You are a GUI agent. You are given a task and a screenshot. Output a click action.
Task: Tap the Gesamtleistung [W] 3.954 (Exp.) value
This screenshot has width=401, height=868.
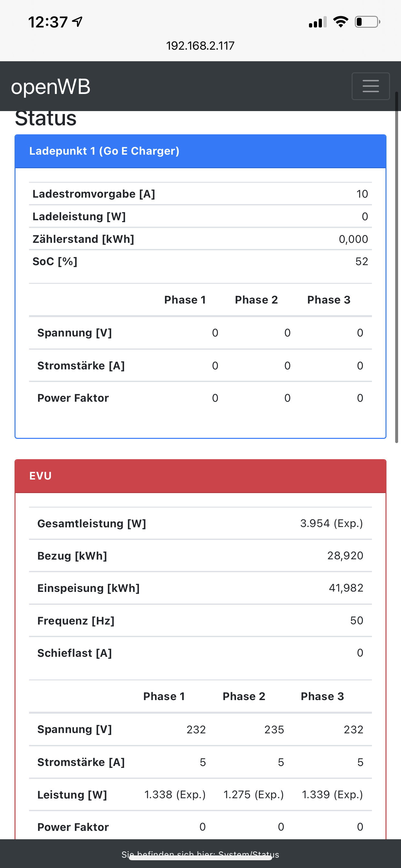coord(331,523)
